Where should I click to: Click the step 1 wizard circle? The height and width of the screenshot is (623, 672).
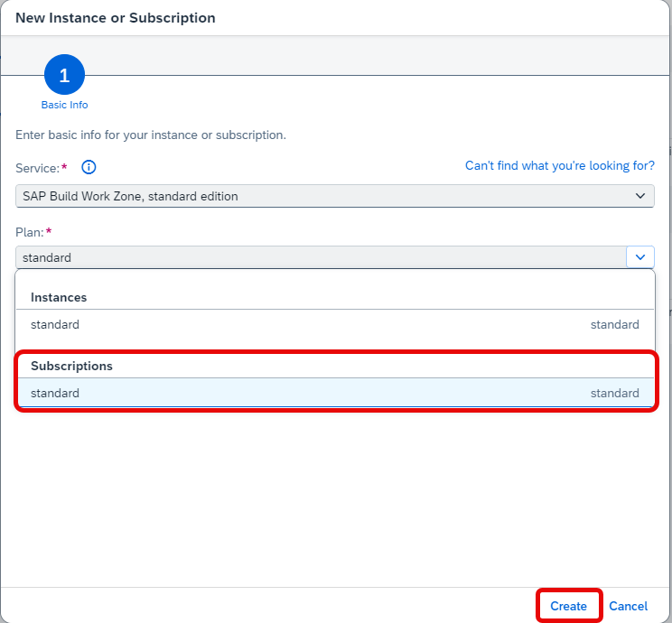64,75
